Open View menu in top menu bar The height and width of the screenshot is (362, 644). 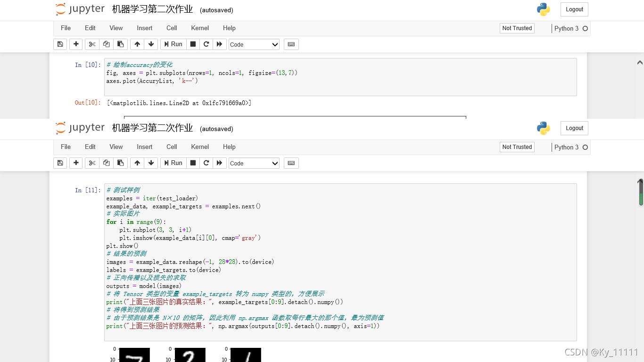coord(116,28)
